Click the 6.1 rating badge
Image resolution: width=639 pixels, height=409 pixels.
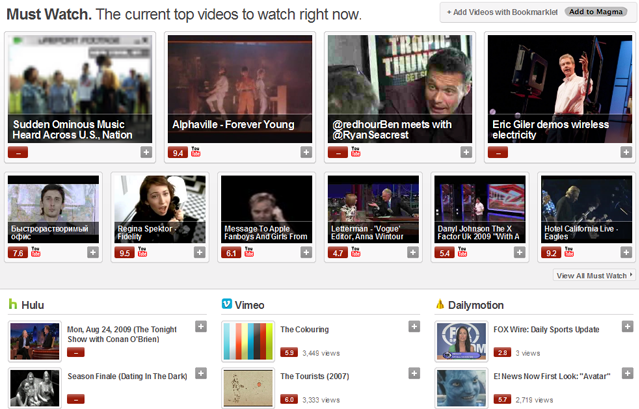click(x=231, y=253)
